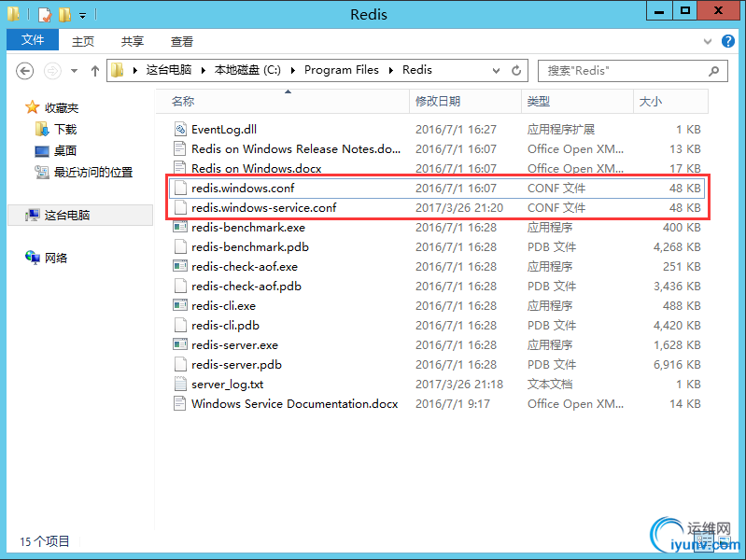Screen dimensions: 746x560
Task: Select the redis-check-aof.exe application icon
Action: click(180, 266)
